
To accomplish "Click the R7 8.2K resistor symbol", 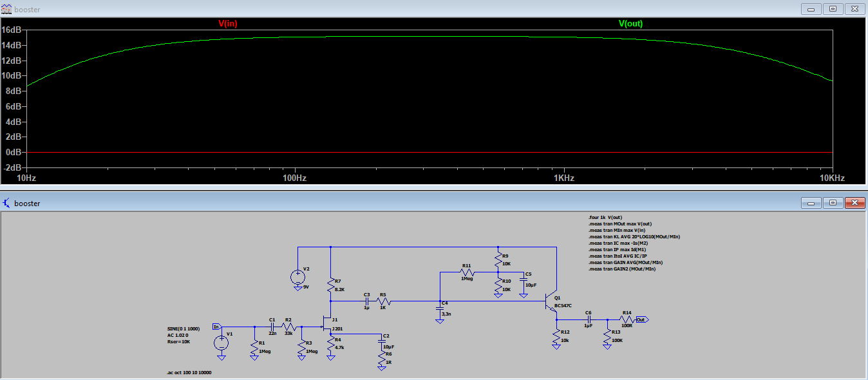I will click(x=330, y=284).
